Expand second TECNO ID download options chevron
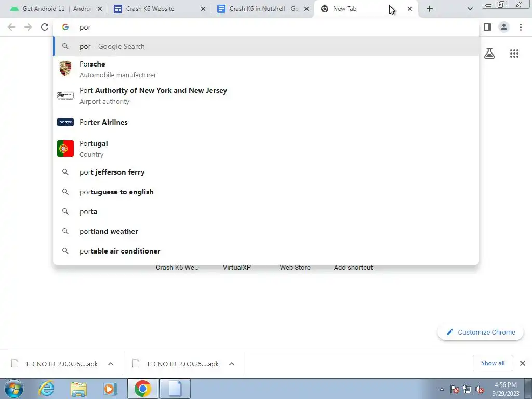532x399 pixels. tap(232, 364)
